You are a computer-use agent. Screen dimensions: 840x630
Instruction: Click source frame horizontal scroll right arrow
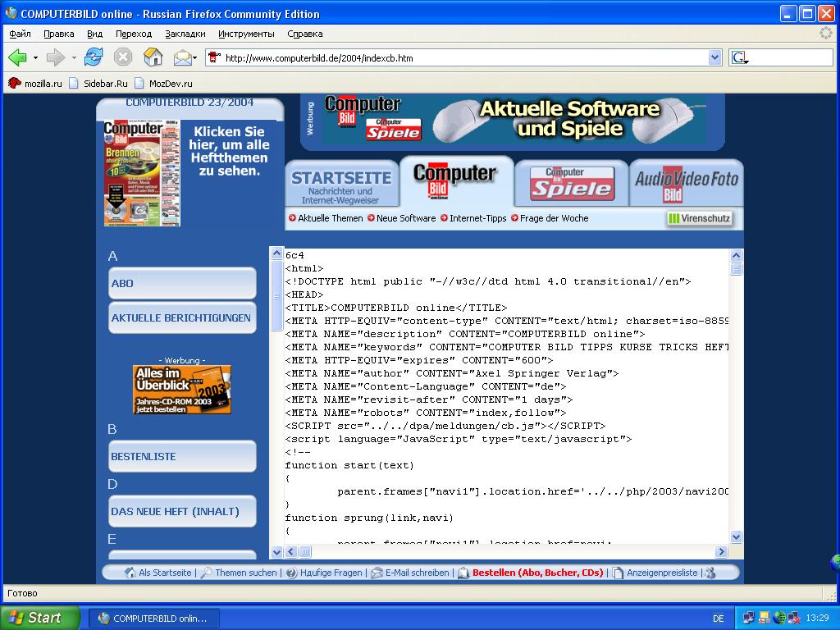pyautogui.click(x=721, y=551)
